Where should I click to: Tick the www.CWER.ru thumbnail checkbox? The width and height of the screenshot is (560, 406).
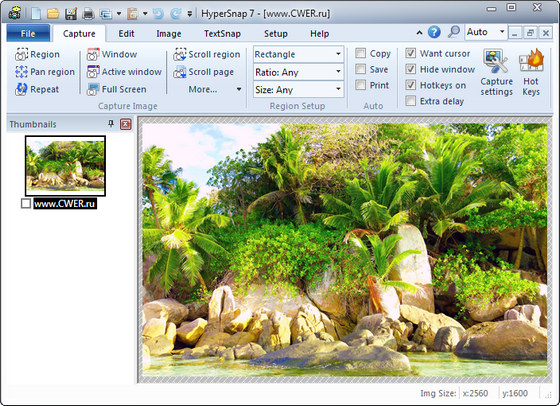coord(26,204)
